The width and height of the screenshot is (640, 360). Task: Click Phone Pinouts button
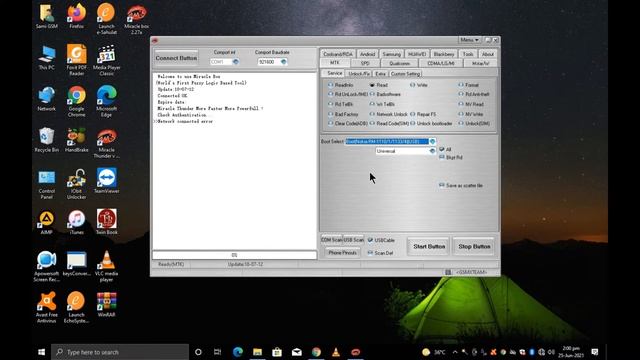[x=342, y=253]
